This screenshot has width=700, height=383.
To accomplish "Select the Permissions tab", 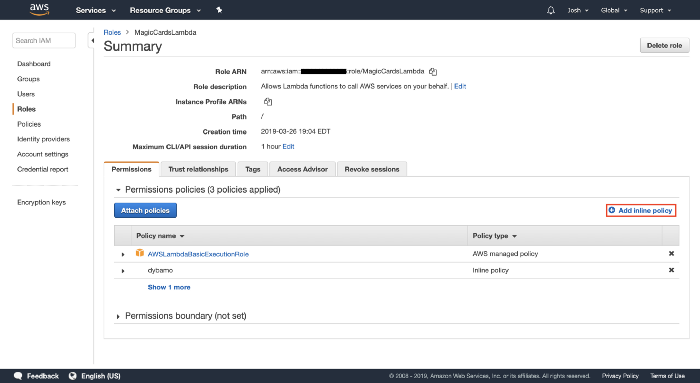I will [x=131, y=169].
